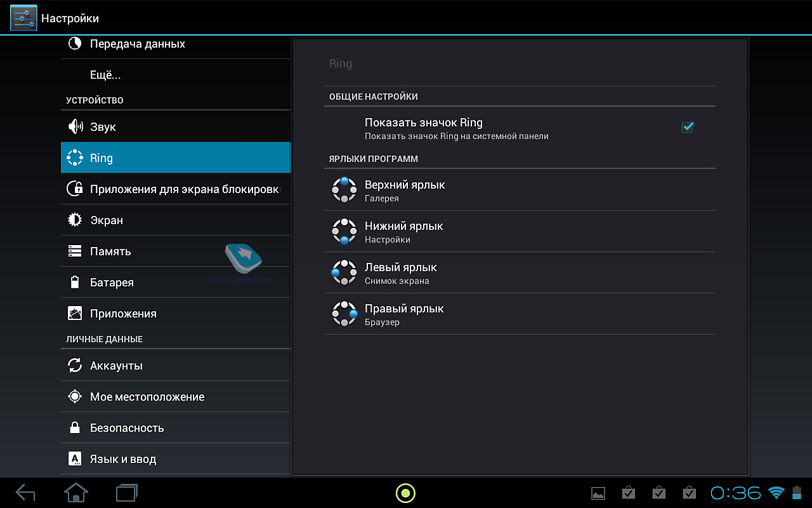This screenshot has height=508, width=812.
Task: Tap the Wi-Fi status icon
Action: [x=776, y=492]
